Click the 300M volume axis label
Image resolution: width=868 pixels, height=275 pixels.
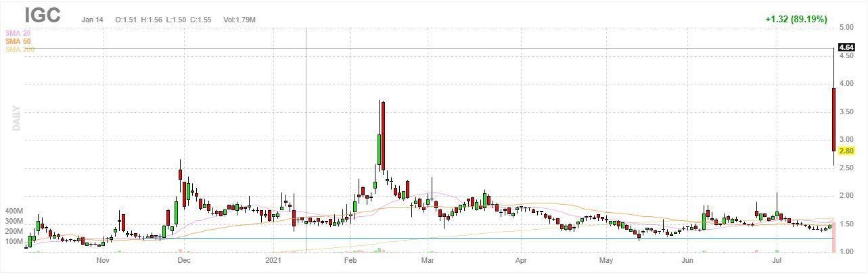pyautogui.click(x=15, y=221)
